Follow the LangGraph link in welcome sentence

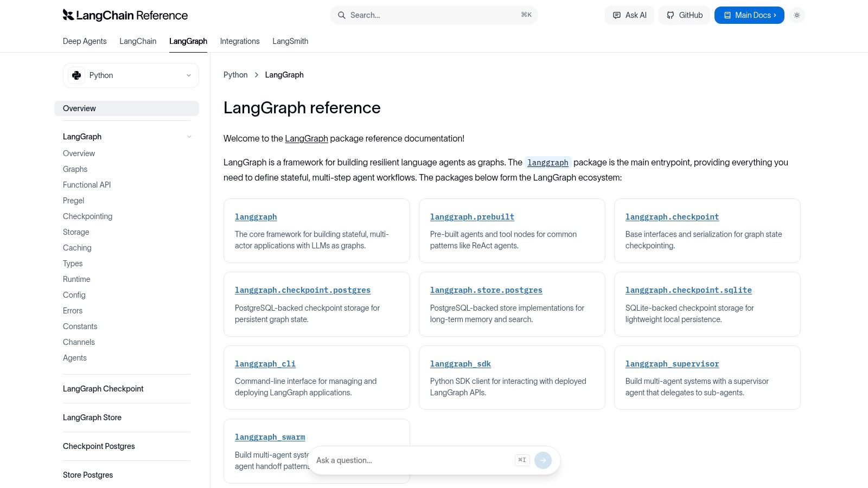(x=307, y=138)
